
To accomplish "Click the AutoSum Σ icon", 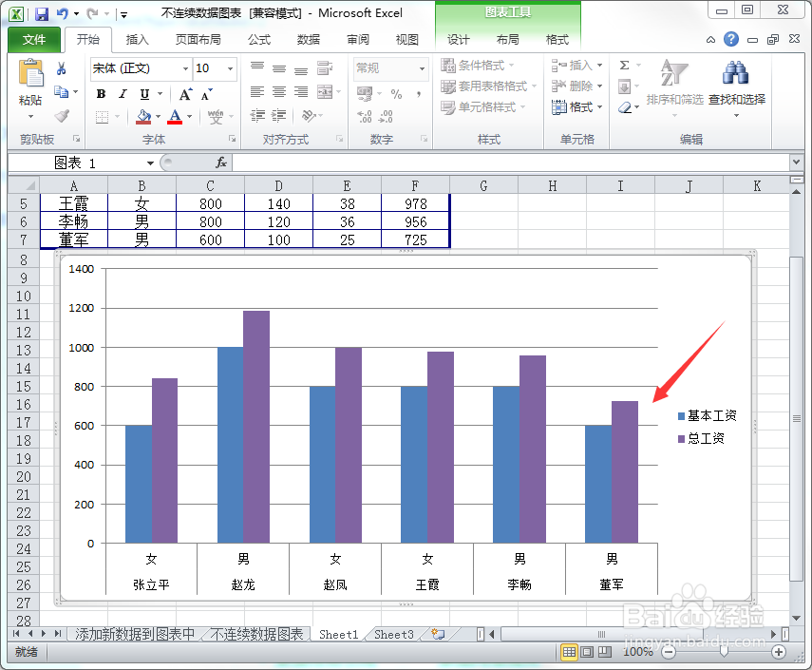I will (622, 65).
